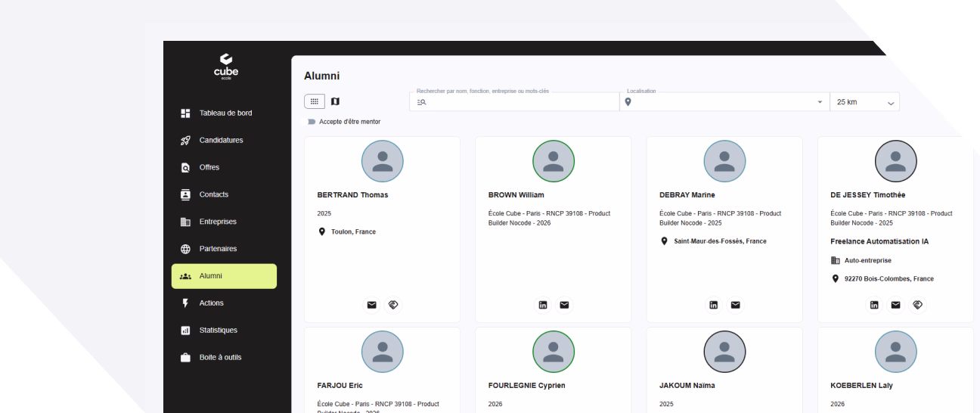Click the search list icon in search field

click(422, 102)
